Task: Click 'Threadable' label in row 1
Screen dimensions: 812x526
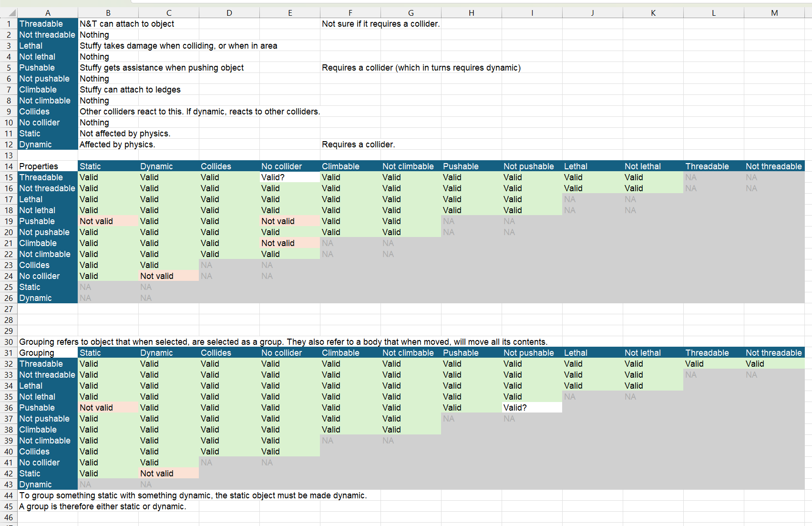Action: pyautogui.click(x=48, y=24)
